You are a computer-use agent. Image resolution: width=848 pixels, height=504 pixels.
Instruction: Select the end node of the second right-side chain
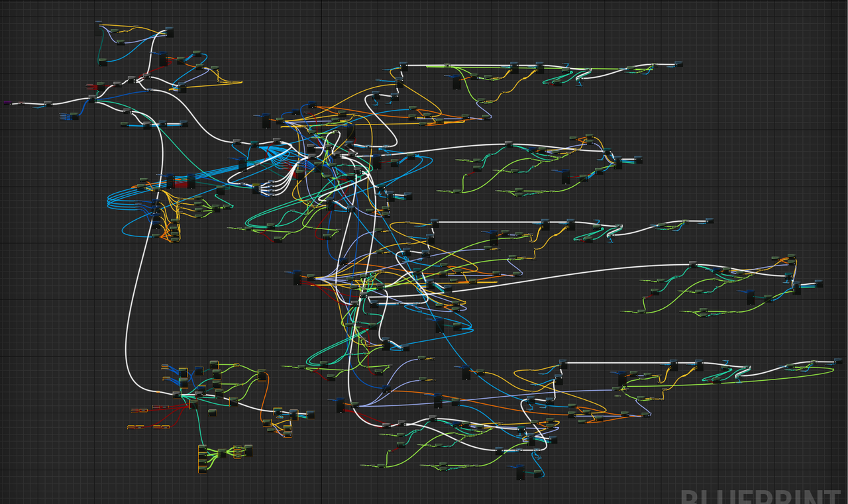(x=637, y=160)
